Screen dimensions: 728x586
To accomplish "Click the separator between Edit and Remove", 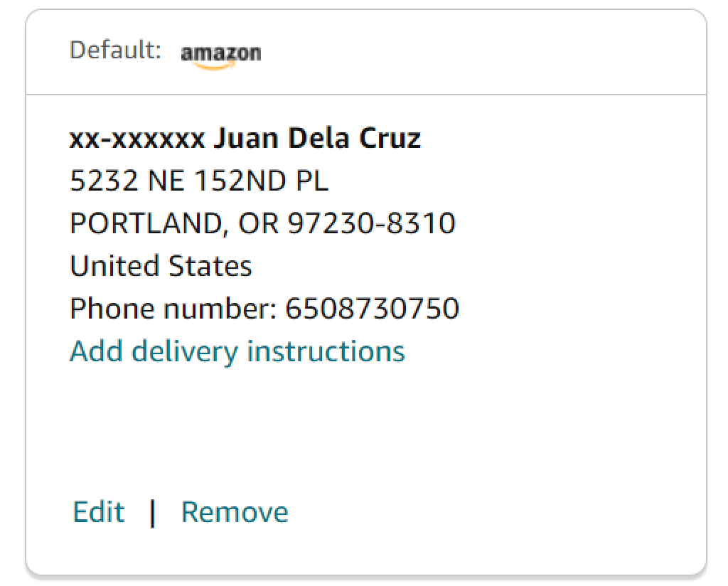I will click(x=152, y=512).
